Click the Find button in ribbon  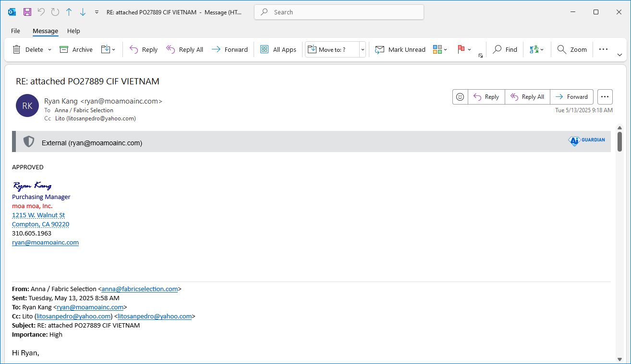pyautogui.click(x=505, y=49)
